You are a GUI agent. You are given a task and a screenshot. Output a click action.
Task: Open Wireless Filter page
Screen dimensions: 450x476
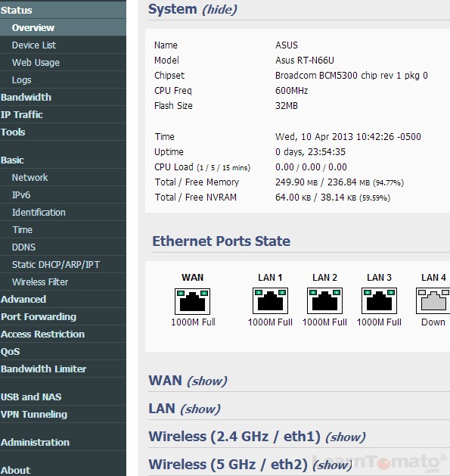click(x=63, y=282)
